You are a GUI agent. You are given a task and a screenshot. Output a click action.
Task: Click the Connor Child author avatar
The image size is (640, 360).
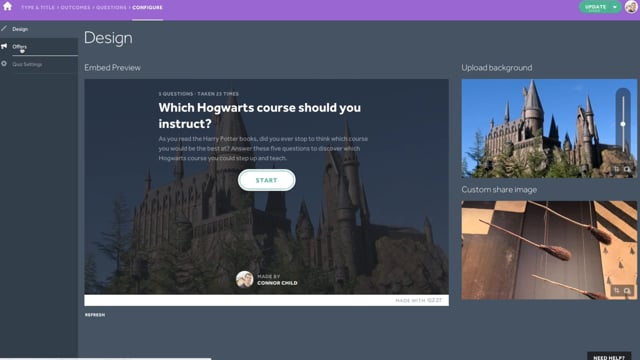pos(244,280)
